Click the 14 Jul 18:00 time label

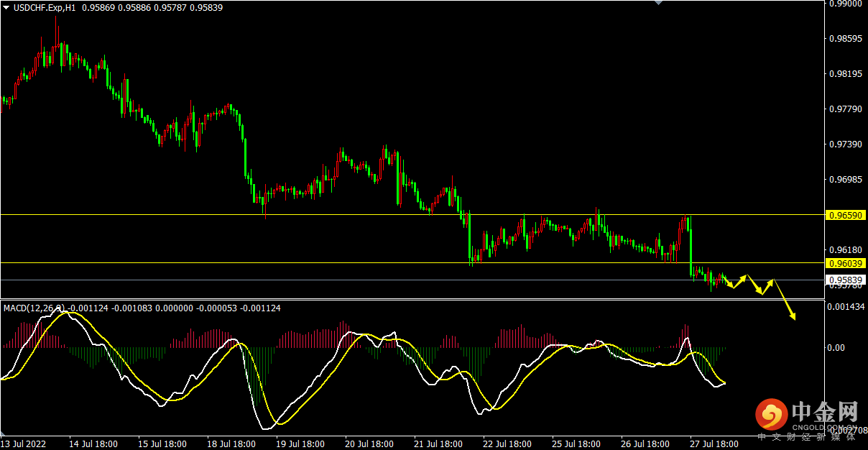(x=93, y=444)
